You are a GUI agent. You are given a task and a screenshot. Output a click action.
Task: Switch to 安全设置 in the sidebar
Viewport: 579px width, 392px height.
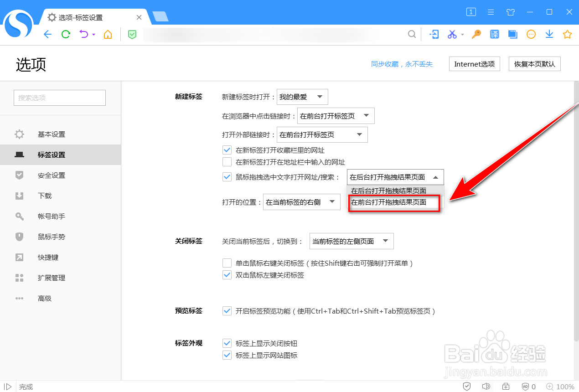pyautogui.click(x=51, y=175)
